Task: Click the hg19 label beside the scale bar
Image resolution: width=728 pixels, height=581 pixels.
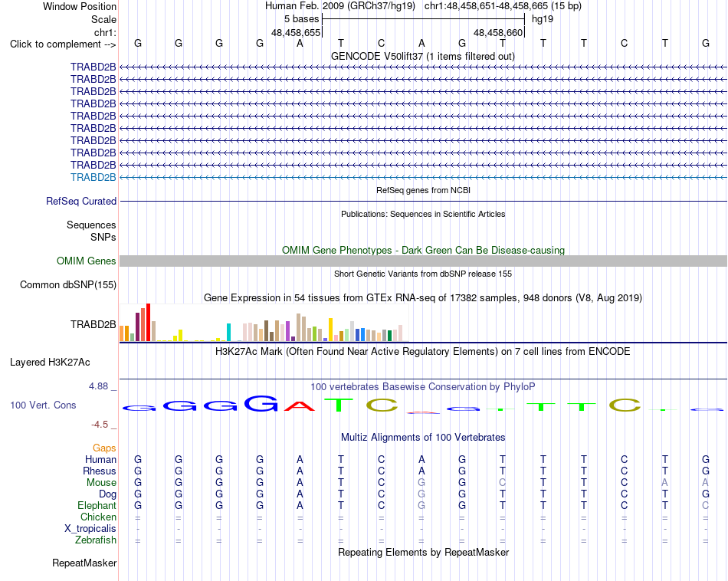Action: pyautogui.click(x=543, y=19)
